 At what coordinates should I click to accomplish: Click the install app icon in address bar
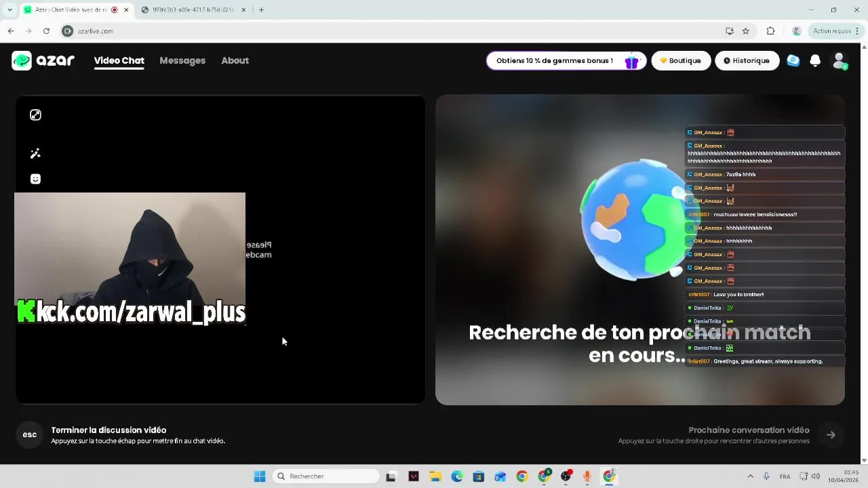[x=730, y=31]
